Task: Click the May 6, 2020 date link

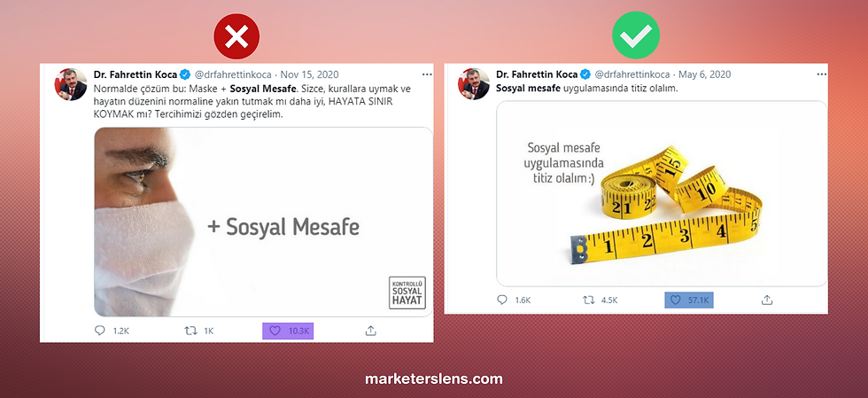Action: pyautogui.click(x=705, y=74)
